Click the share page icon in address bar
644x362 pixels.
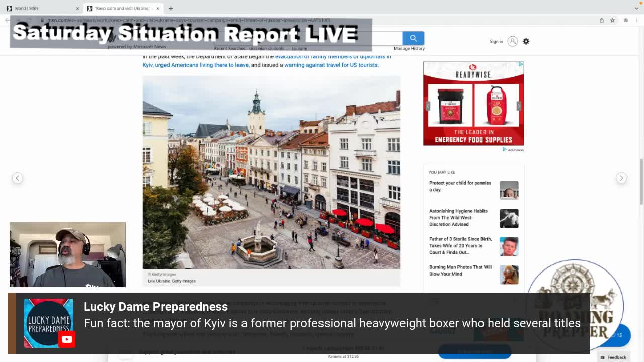(601, 20)
